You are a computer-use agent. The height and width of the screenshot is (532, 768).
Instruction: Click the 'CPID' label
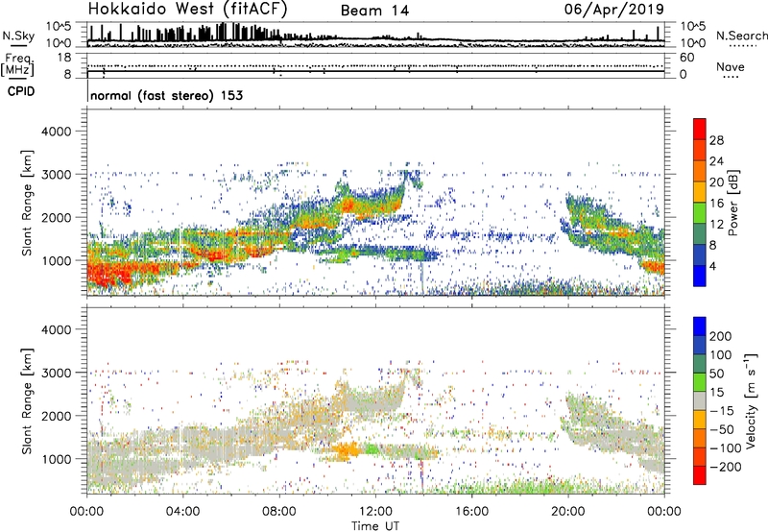pos(21,91)
